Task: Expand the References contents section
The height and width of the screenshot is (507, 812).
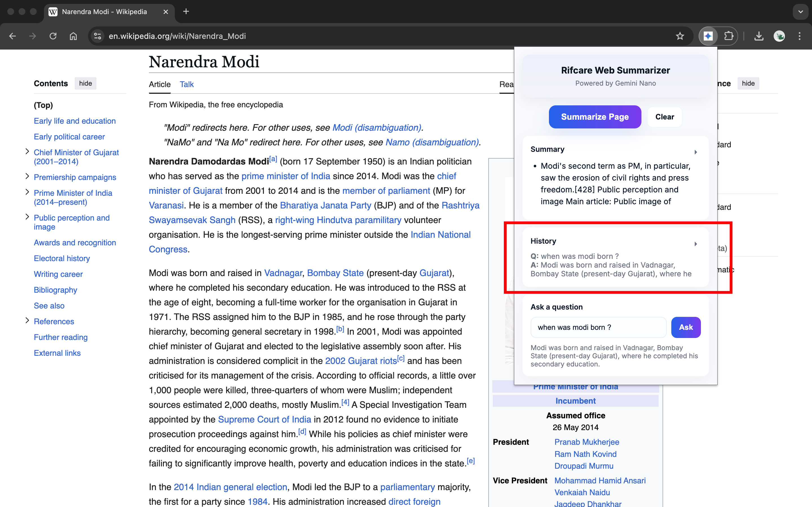Action: 27,321
